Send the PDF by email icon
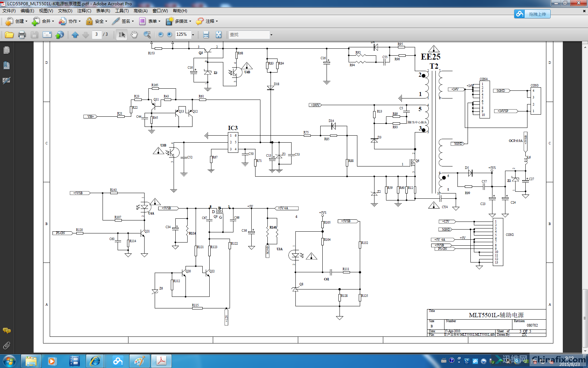This screenshot has width=588, height=368. click(x=47, y=35)
